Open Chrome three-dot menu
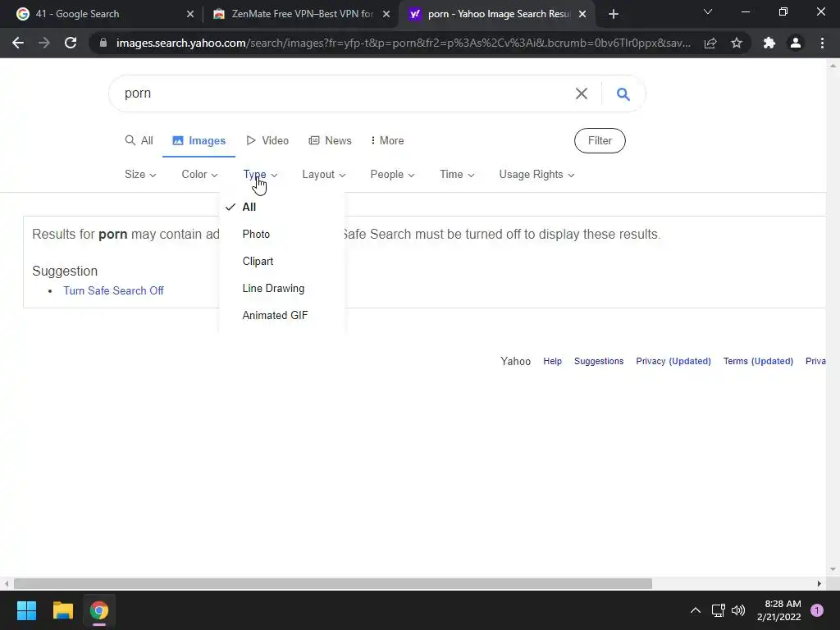Viewport: 840px width, 630px height. [x=822, y=43]
